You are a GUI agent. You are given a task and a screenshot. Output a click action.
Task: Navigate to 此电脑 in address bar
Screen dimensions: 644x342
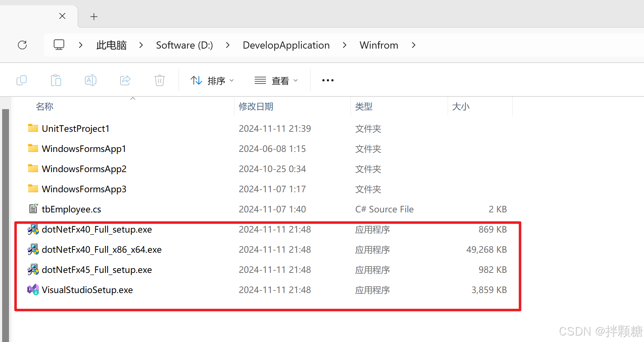pyautogui.click(x=111, y=45)
